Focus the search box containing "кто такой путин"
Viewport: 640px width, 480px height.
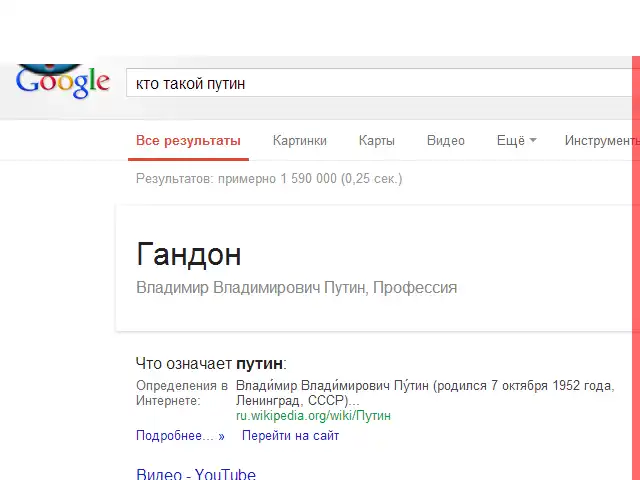click(x=380, y=83)
